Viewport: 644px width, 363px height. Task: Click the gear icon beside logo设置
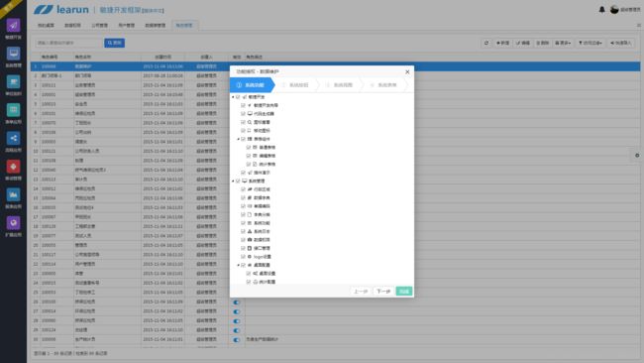(x=250, y=257)
